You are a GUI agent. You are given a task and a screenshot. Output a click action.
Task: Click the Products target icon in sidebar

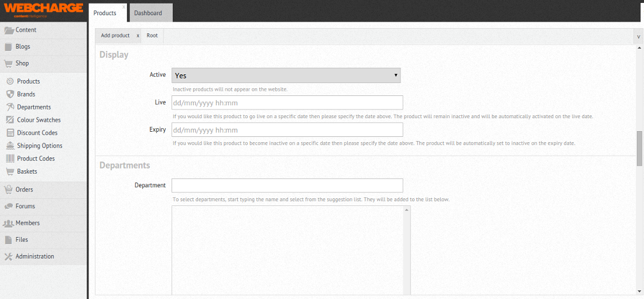10,81
